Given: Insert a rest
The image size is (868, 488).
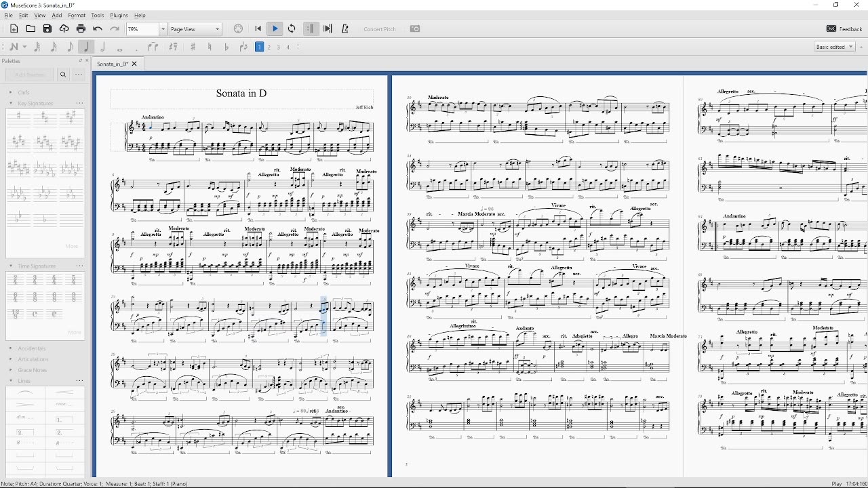Looking at the screenshot, I should click(x=174, y=47).
